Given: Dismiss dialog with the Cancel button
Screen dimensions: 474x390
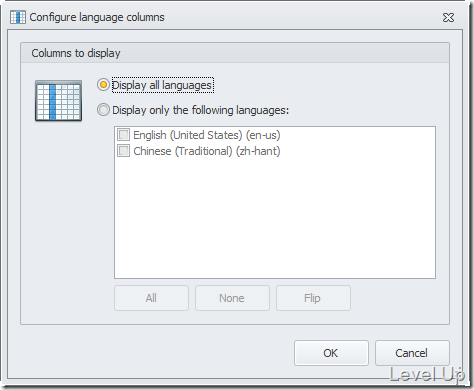Looking at the screenshot, I should pyautogui.click(x=412, y=353).
